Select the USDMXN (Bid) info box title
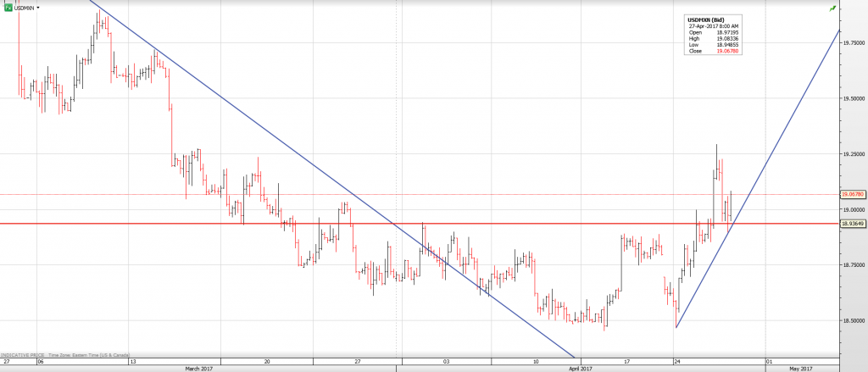The height and width of the screenshot is (372, 868). coord(705,19)
